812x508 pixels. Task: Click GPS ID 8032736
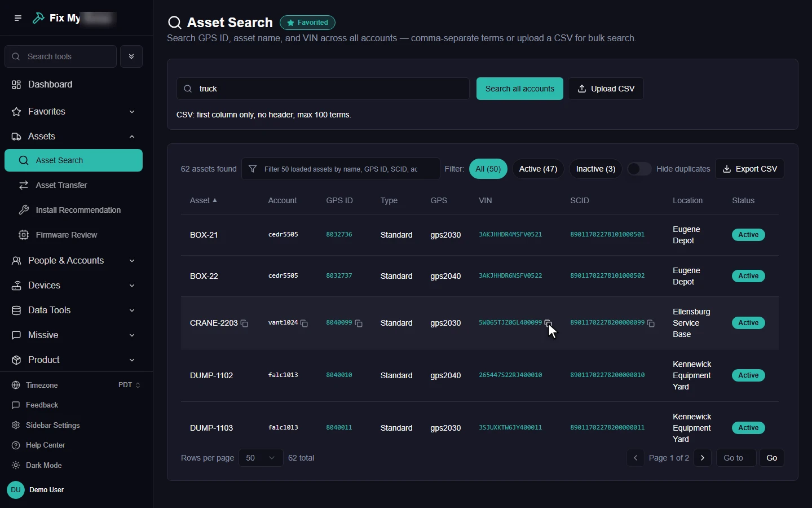click(x=339, y=234)
